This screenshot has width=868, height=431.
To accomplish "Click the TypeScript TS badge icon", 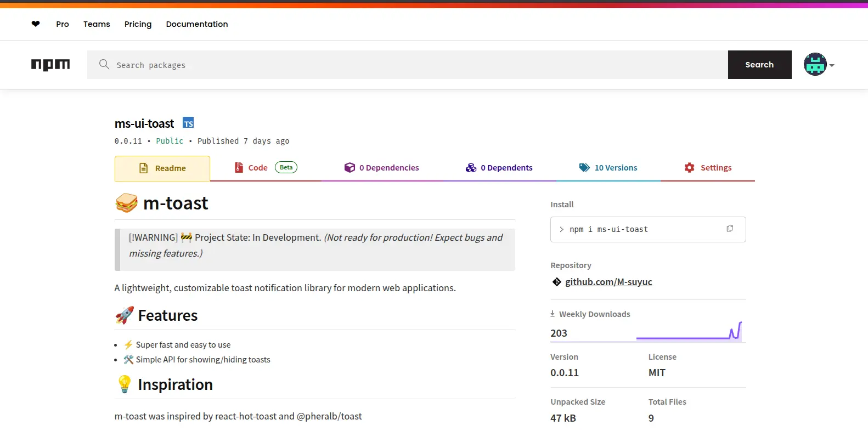I will click(x=188, y=123).
